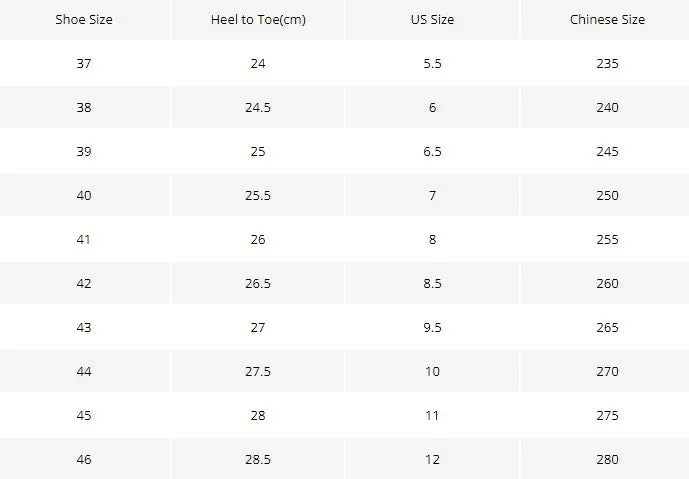Click US size 12 cell
This screenshot has height=479, width=689.
432,459
